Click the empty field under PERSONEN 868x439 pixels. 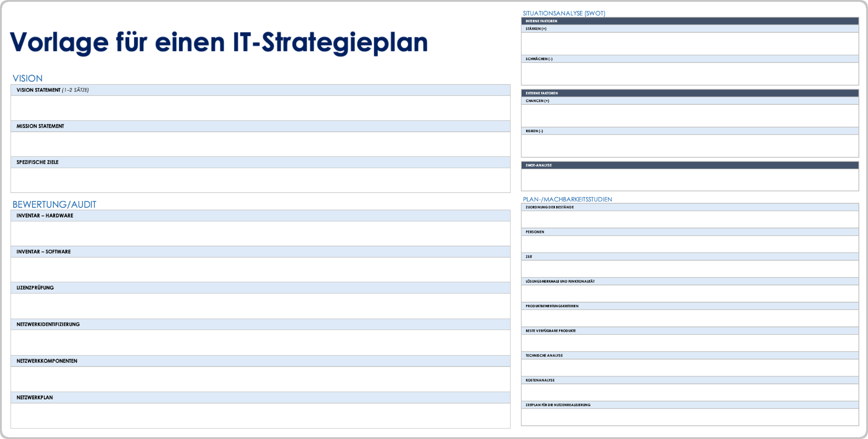pos(690,244)
